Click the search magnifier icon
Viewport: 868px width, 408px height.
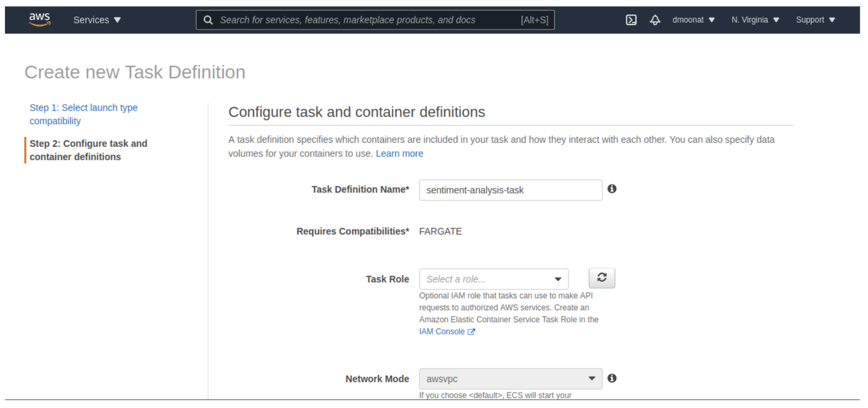pyautogui.click(x=208, y=20)
